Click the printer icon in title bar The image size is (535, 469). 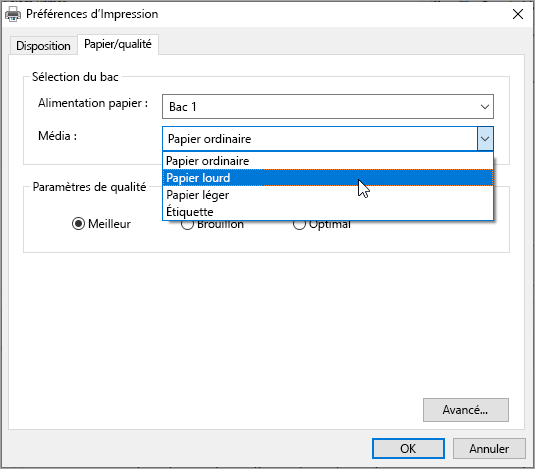click(x=13, y=14)
